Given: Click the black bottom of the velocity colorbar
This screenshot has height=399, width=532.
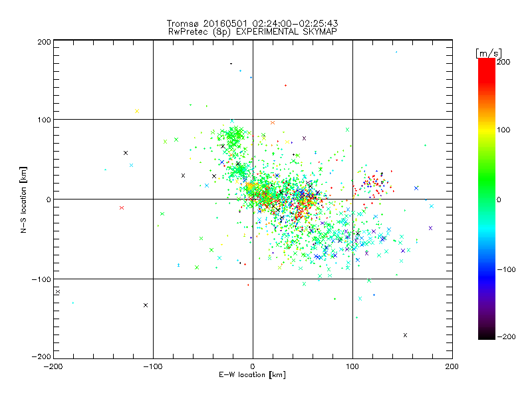Looking at the screenshot, I should click(487, 334).
